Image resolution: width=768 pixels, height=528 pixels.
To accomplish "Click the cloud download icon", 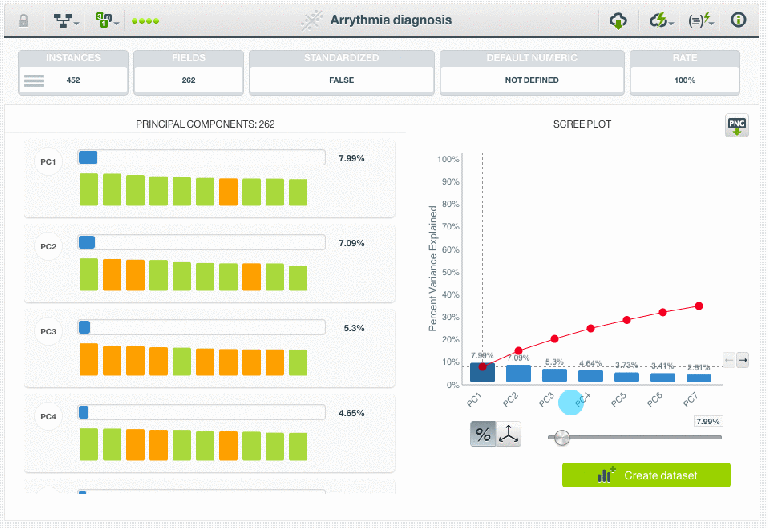I will (619, 20).
